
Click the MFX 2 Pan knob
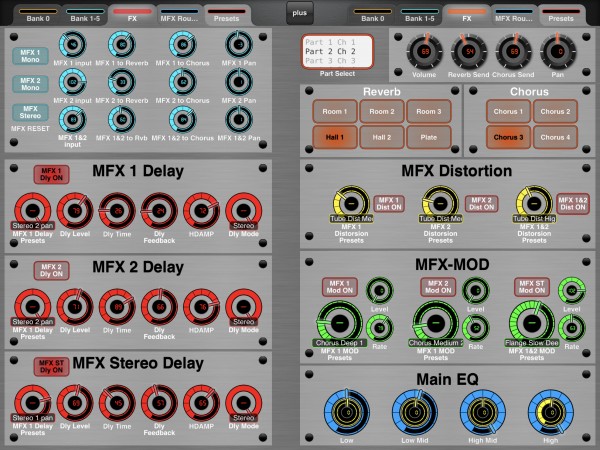pos(239,82)
